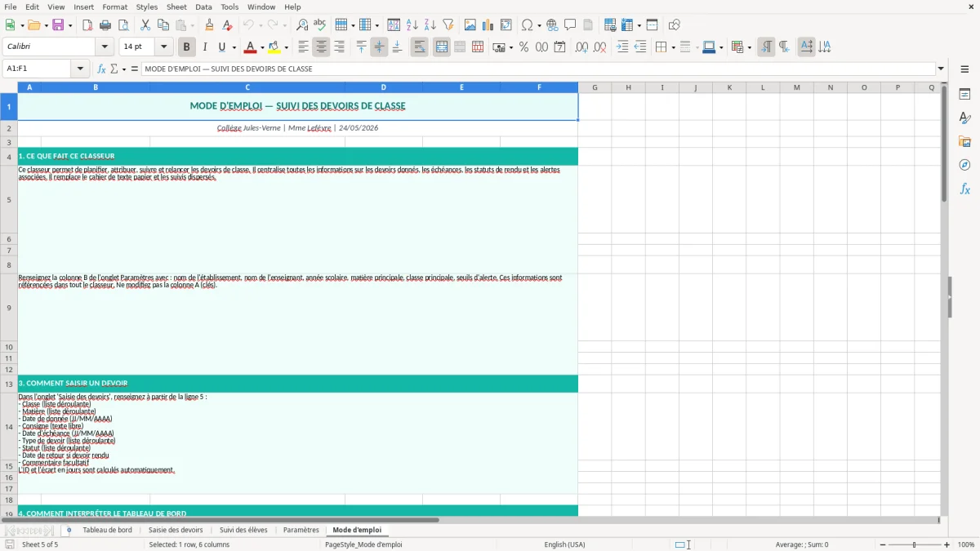Switch to Paramètres sheet tab
The height and width of the screenshot is (551, 980).
[x=301, y=531]
